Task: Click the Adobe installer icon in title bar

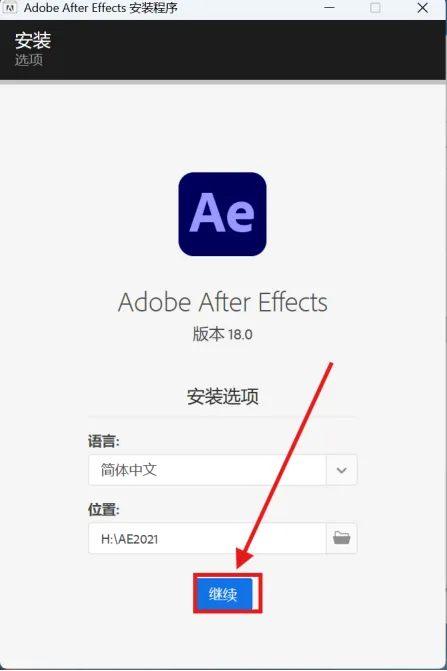Action: [x=10, y=8]
